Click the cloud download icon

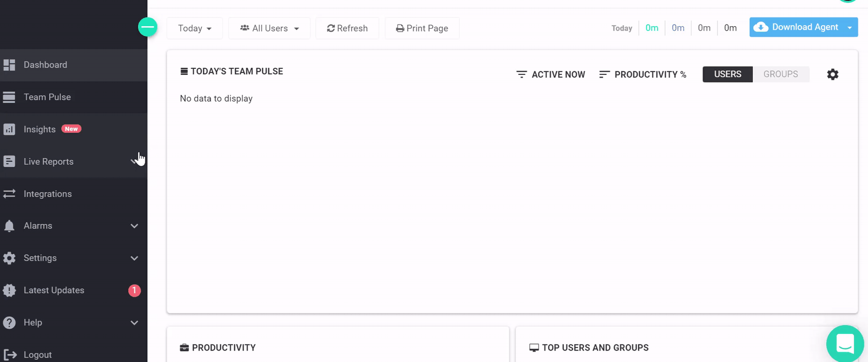(x=761, y=27)
